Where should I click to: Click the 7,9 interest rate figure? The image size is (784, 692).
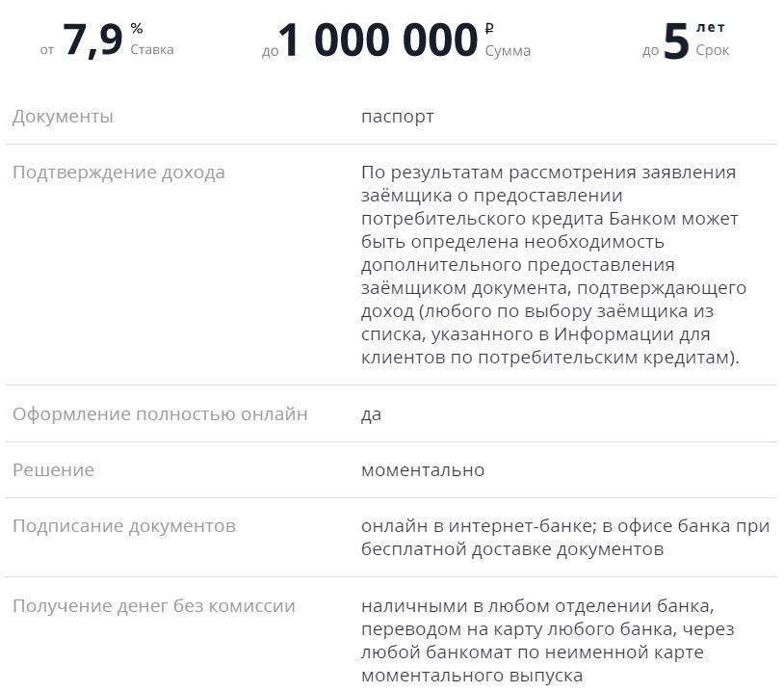point(92,41)
